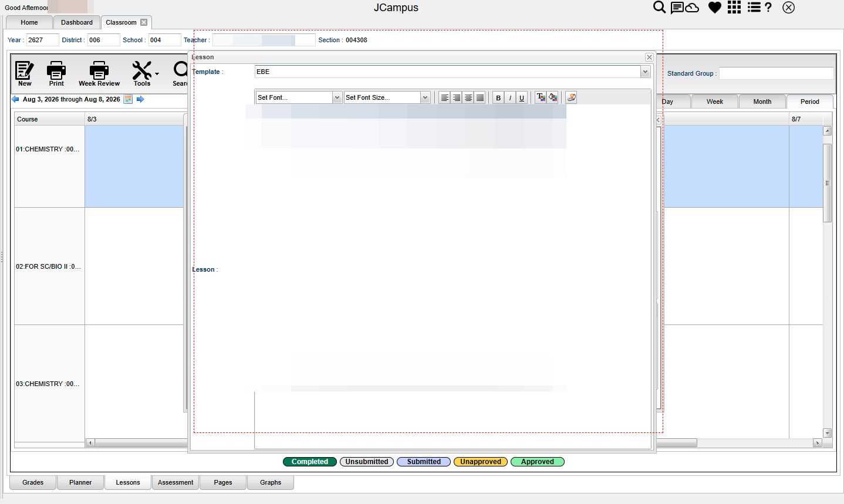Open text color picker
844x504 pixels.
coord(541,97)
